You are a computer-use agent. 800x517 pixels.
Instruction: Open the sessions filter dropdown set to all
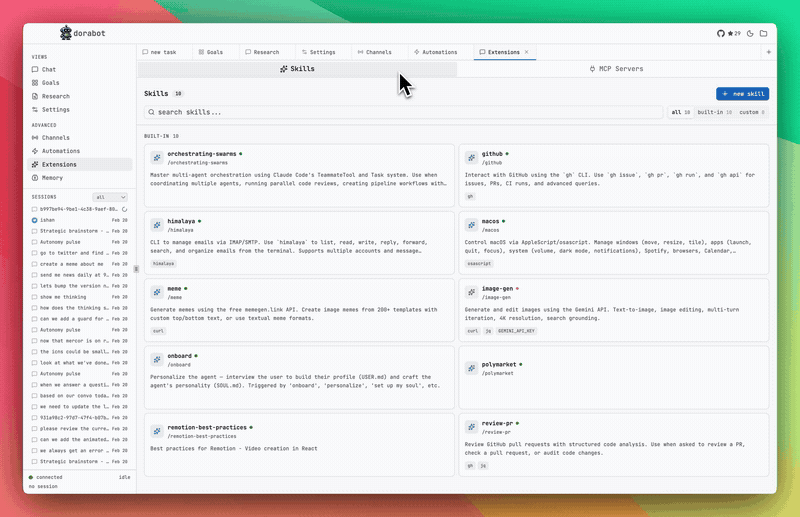pyautogui.click(x=110, y=197)
